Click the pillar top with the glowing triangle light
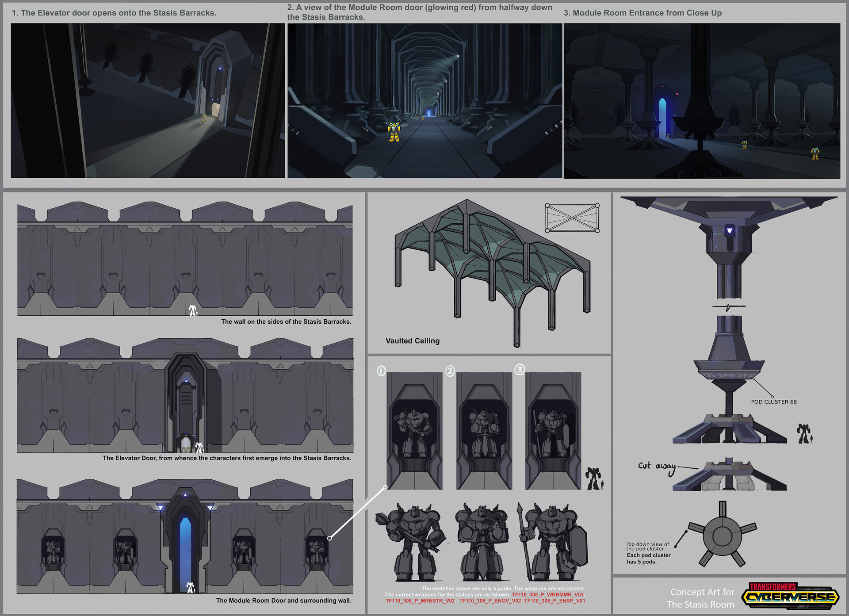This screenshot has width=849, height=616. point(729,248)
